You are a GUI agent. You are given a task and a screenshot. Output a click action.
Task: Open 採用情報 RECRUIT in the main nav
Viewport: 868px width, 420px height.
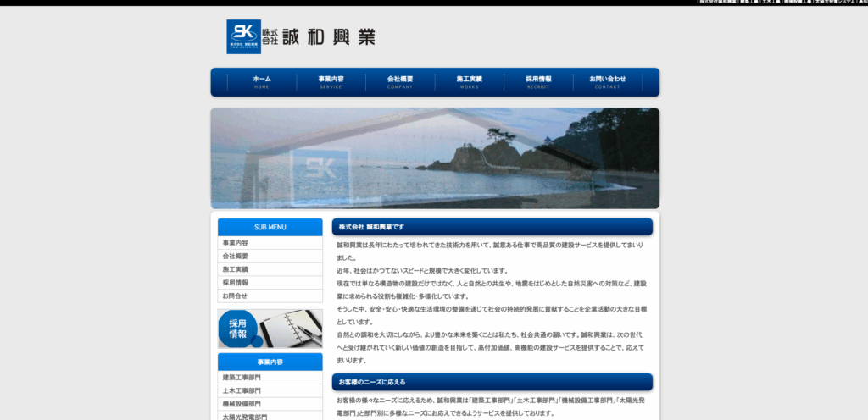[x=538, y=82]
